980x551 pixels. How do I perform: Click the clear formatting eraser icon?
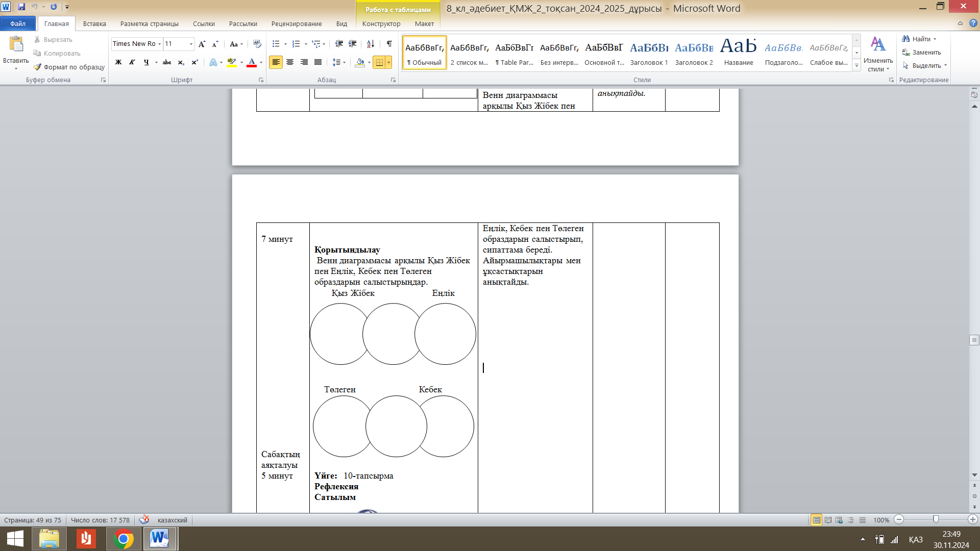pos(257,44)
